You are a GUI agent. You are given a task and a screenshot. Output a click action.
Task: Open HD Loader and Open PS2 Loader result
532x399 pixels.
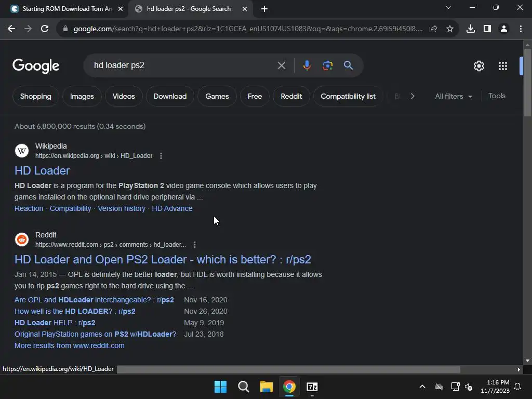tap(163, 260)
